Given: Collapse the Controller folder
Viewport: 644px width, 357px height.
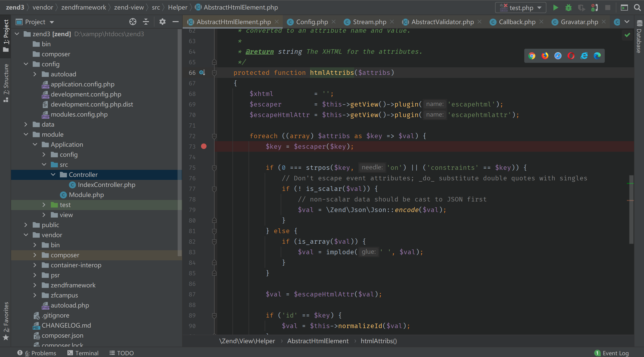Looking at the screenshot, I should point(53,175).
